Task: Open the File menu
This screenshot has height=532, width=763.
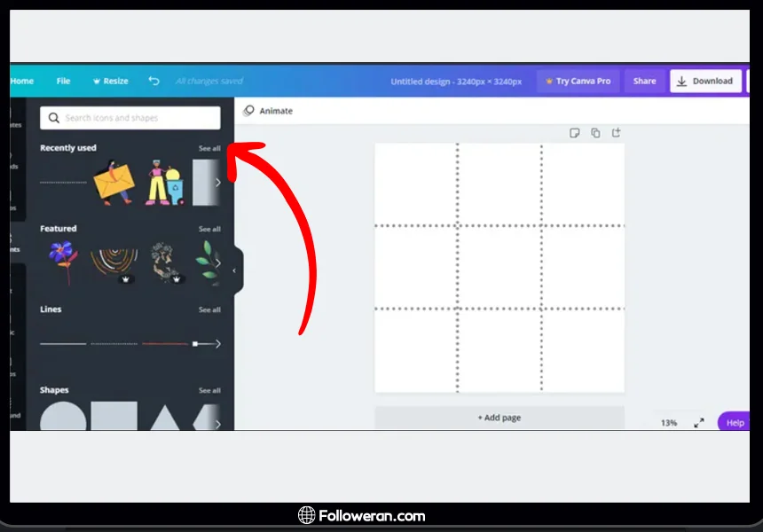Action: [63, 81]
